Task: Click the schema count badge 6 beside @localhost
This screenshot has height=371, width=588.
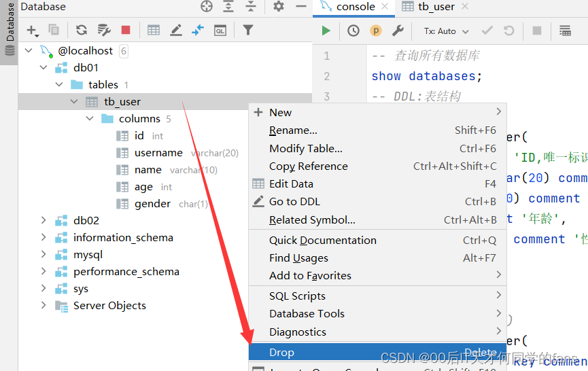Action: (x=124, y=50)
